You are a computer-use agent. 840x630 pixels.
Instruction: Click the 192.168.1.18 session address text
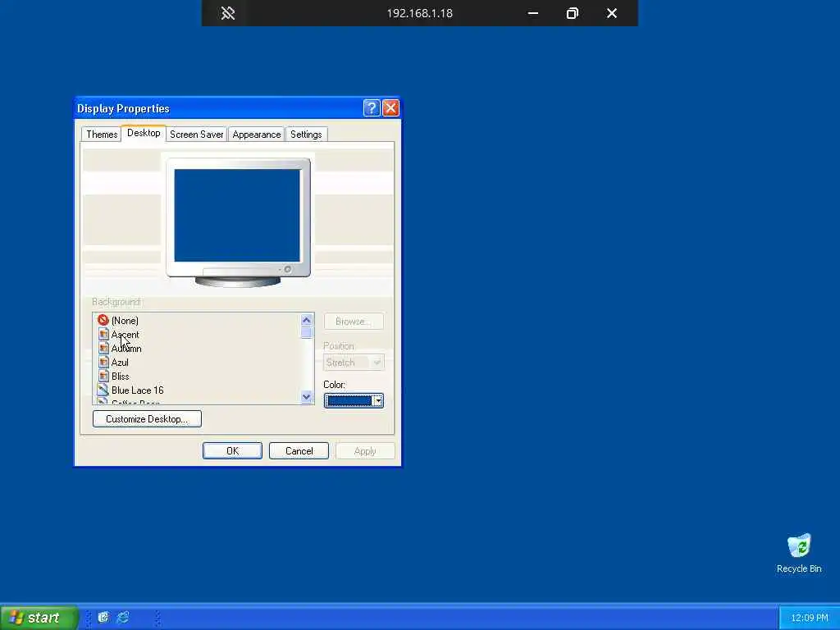[419, 13]
